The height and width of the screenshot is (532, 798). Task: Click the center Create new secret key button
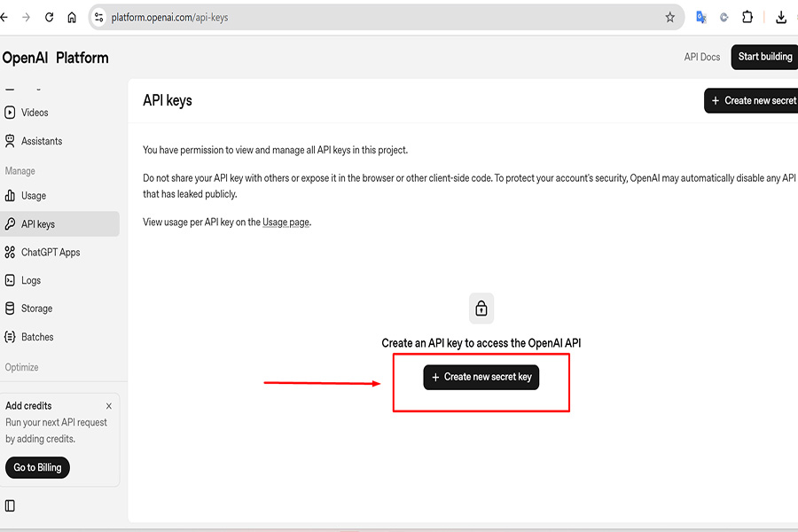pyautogui.click(x=481, y=377)
